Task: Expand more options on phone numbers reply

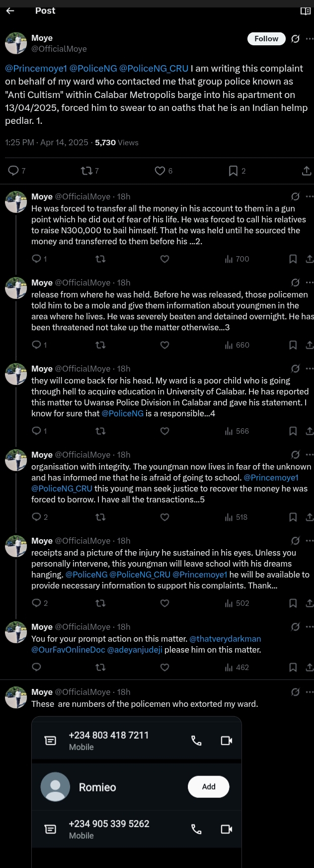Action: 310,692
